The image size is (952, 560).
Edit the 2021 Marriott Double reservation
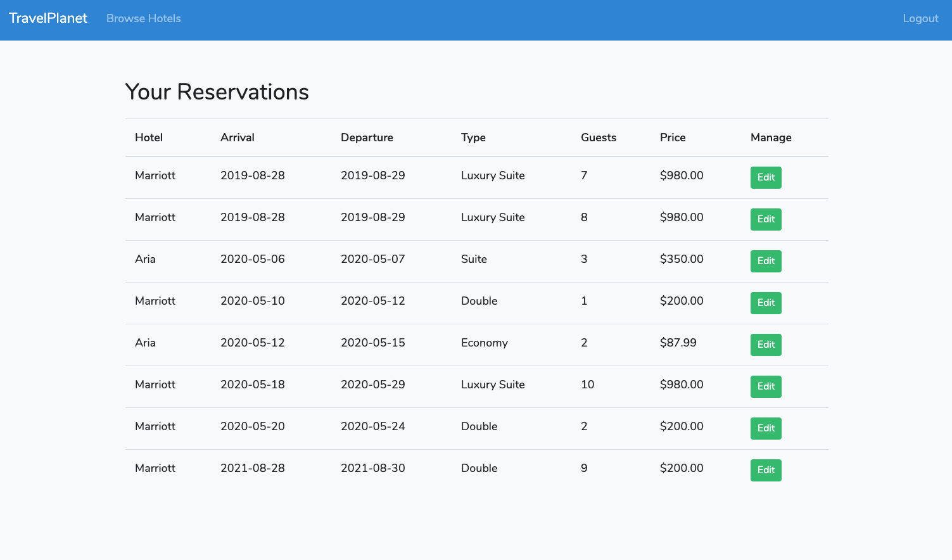(x=765, y=470)
